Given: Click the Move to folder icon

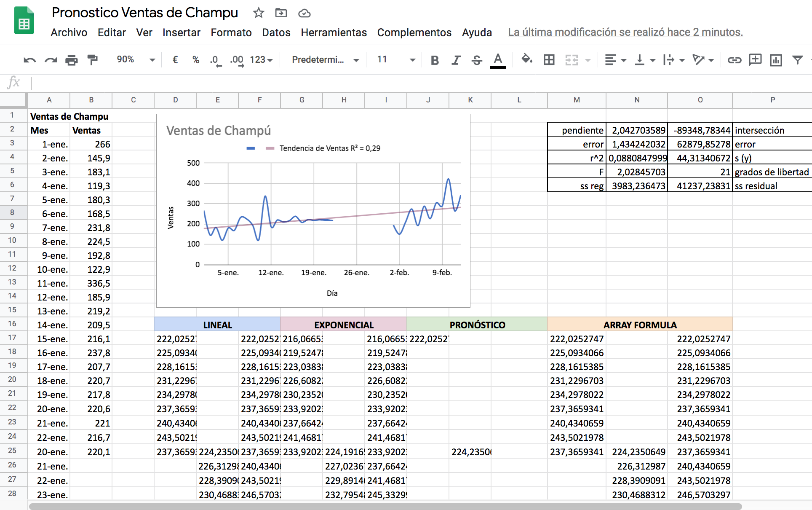Looking at the screenshot, I should 281,13.
